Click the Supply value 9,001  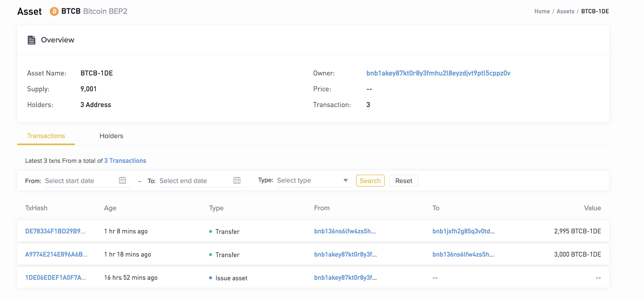tap(88, 89)
